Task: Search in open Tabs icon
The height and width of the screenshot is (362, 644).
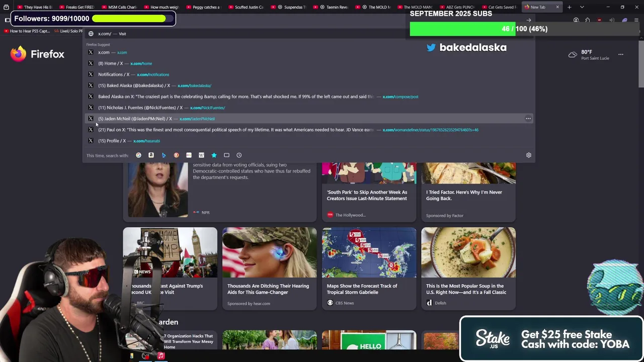Action: pos(226,155)
